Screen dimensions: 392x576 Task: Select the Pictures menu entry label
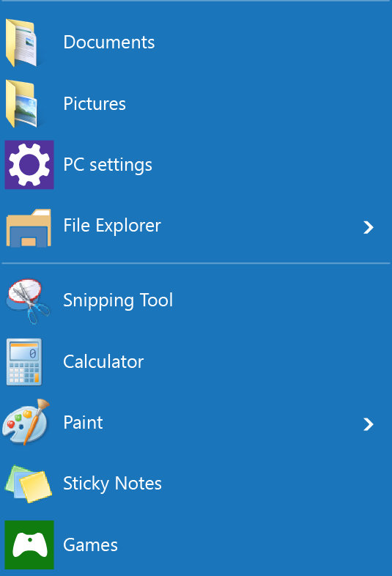pyautogui.click(x=95, y=103)
